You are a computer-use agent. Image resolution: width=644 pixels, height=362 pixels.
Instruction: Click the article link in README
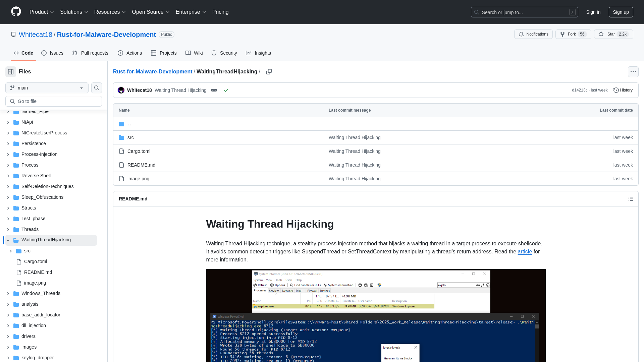(525, 252)
